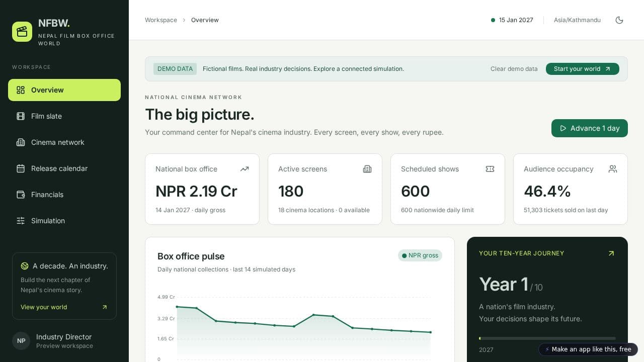Click the Overview breadcrumb text
Viewport: 644px width, 362px height.
pos(205,20)
